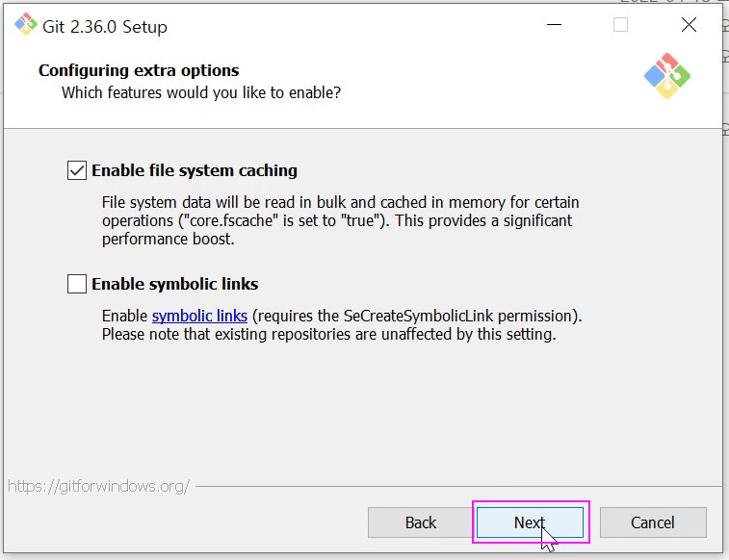Click the 'Git 2.36.0 Setup' title text
The height and width of the screenshot is (560, 729).
pos(105,27)
